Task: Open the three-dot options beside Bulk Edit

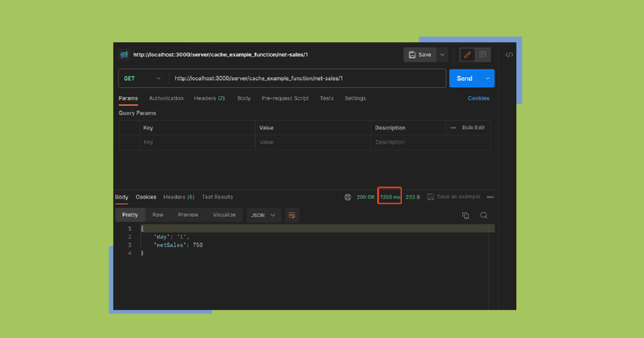Action: [453, 127]
